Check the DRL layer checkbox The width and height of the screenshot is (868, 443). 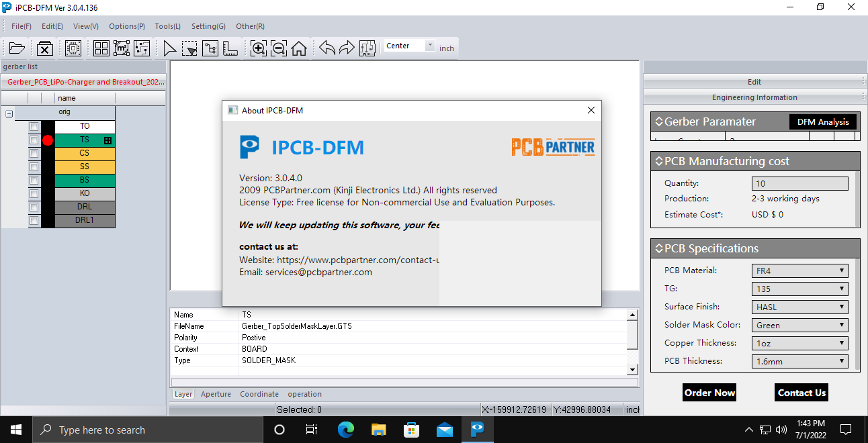coord(34,207)
